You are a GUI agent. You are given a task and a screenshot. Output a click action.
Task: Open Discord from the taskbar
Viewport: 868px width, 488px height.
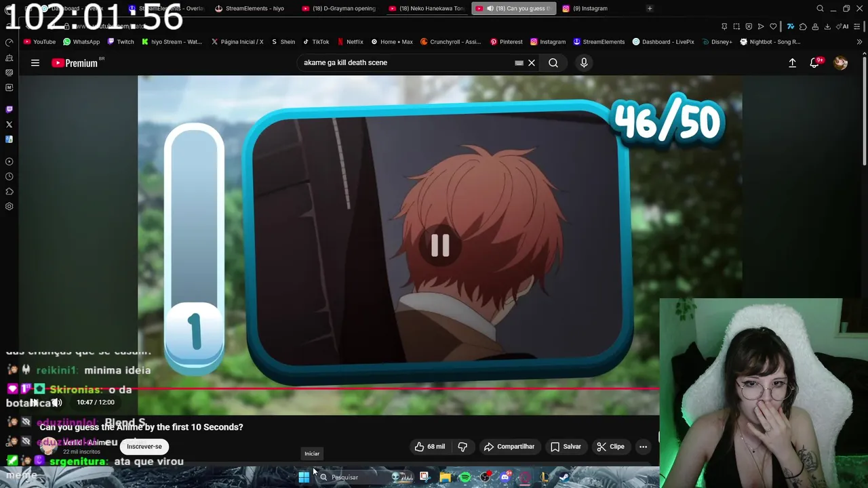coord(505,477)
